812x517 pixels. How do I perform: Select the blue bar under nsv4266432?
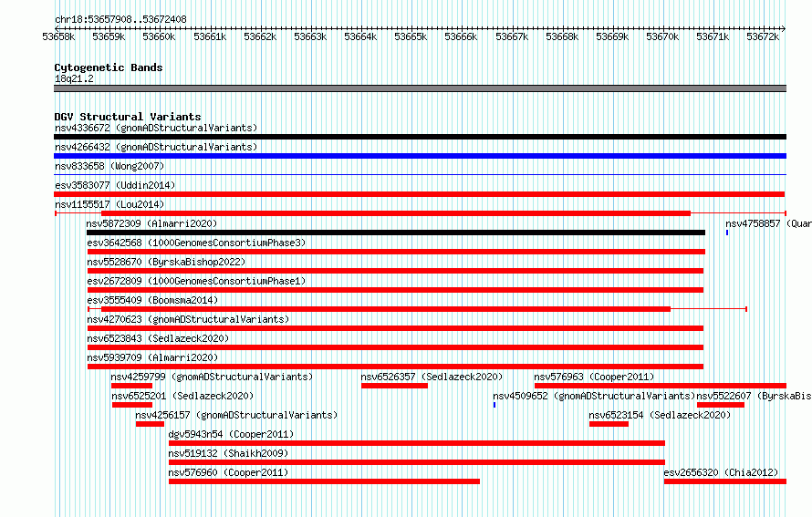point(420,156)
